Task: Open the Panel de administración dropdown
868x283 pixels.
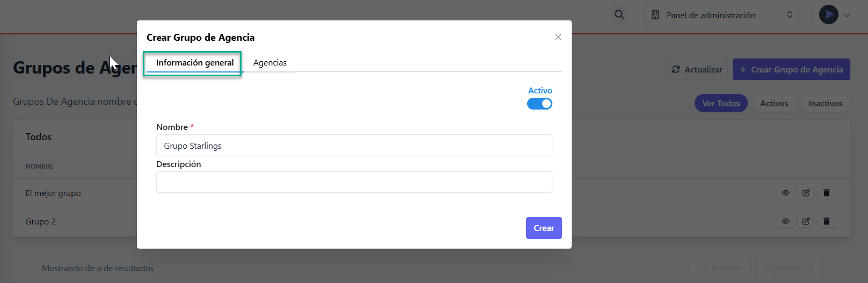Action: click(721, 15)
